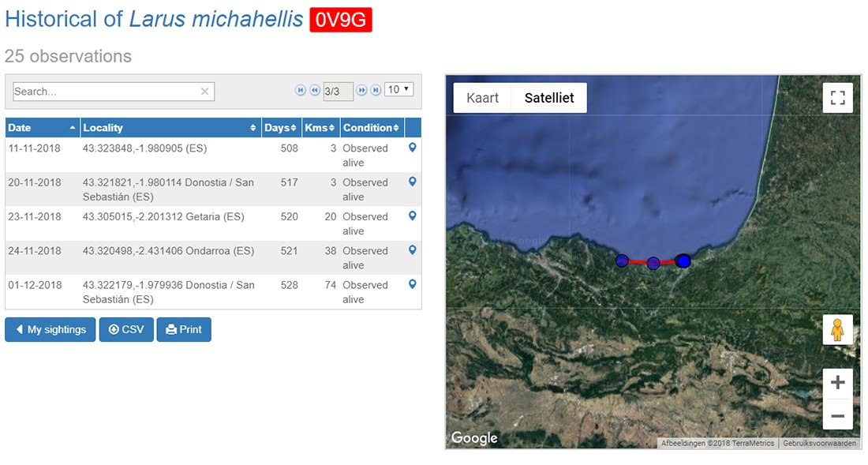Open rows per page dropdown
868x465 pixels.
(x=398, y=90)
